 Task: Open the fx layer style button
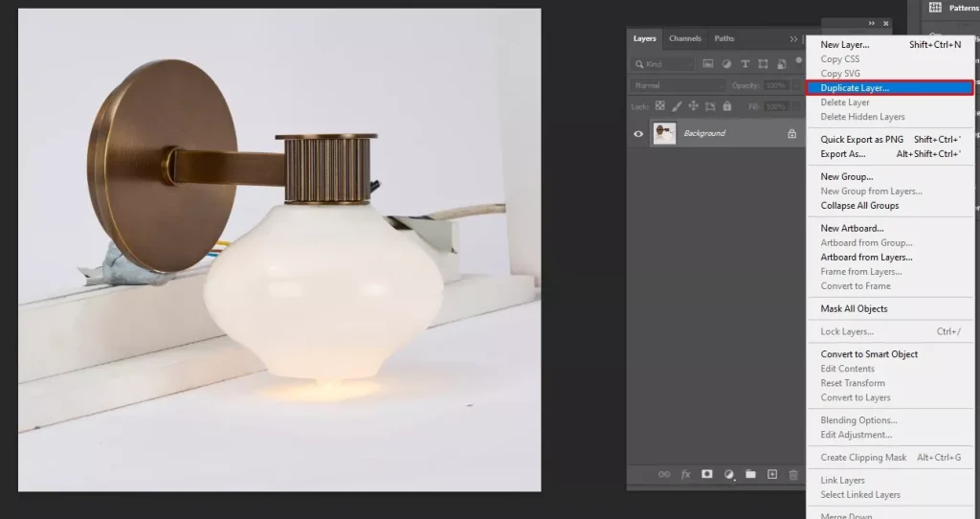coord(685,475)
